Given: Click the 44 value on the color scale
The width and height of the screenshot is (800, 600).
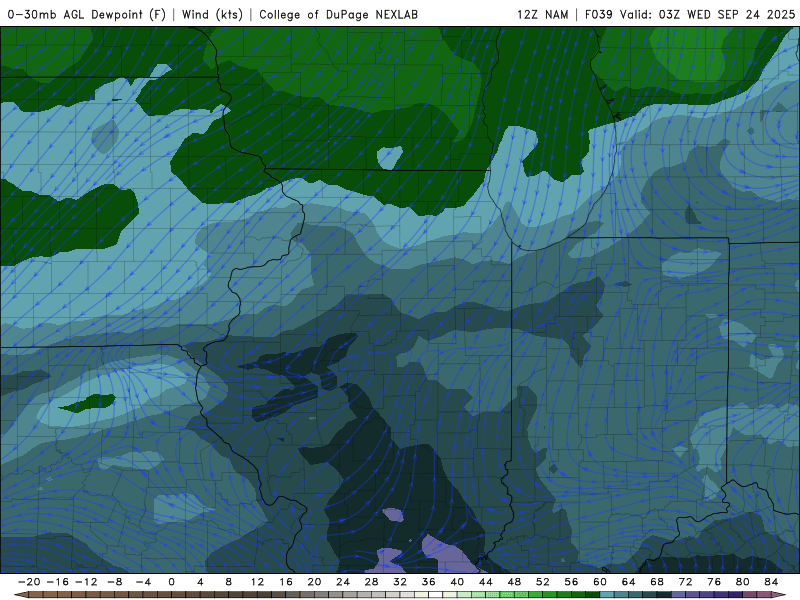Looking at the screenshot, I should (x=486, y=582).
